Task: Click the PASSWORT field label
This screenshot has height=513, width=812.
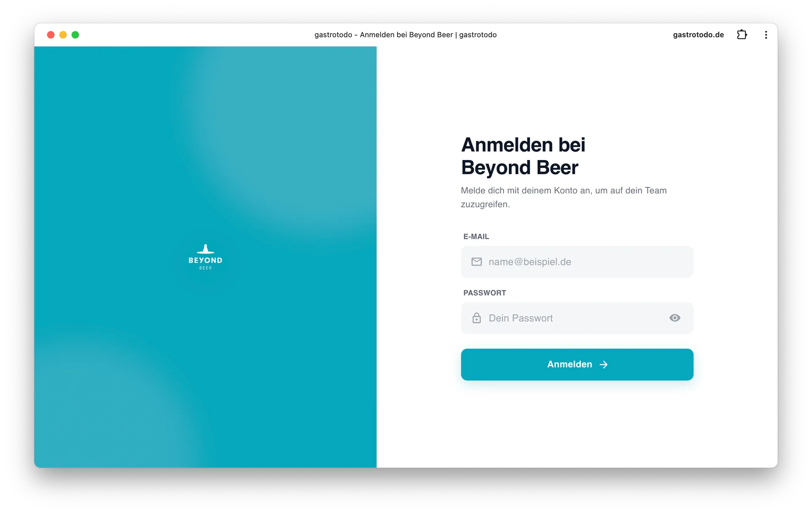Action: [x=485, y=293]
